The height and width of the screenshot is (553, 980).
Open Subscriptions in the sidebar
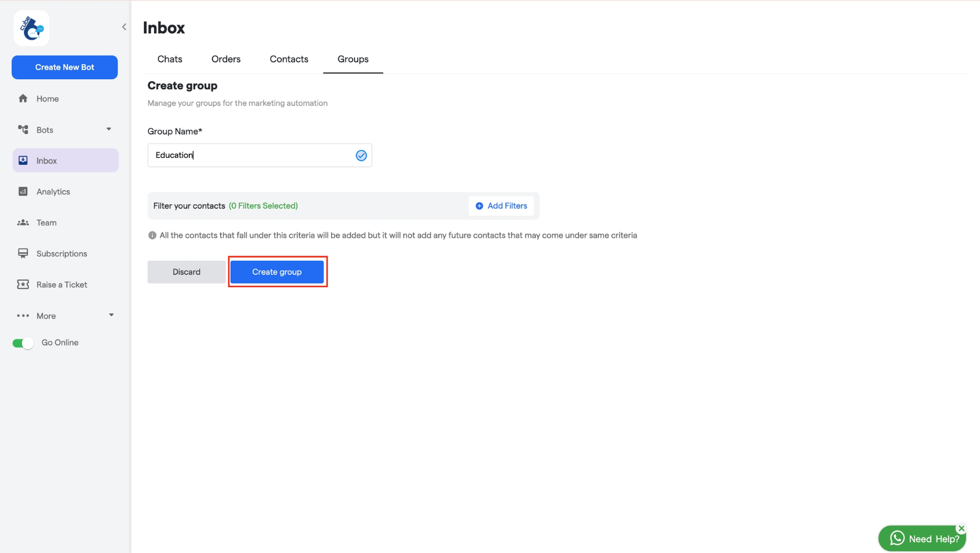click(x=65, y=253)
